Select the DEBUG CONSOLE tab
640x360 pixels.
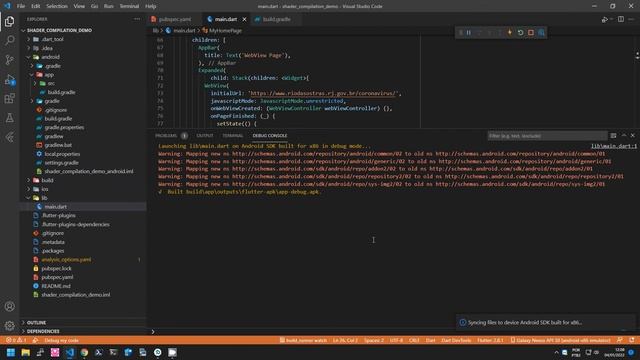click(270, 136)
